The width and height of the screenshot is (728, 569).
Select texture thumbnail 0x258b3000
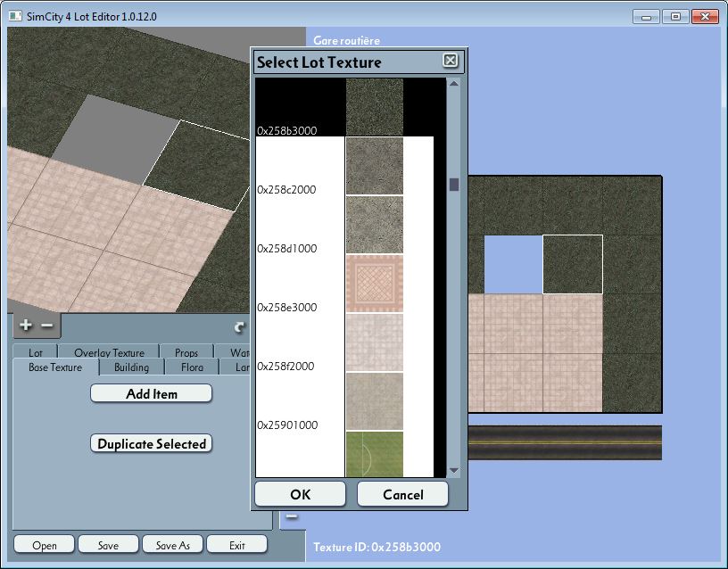pyautogui.click(x=374, y=107)
